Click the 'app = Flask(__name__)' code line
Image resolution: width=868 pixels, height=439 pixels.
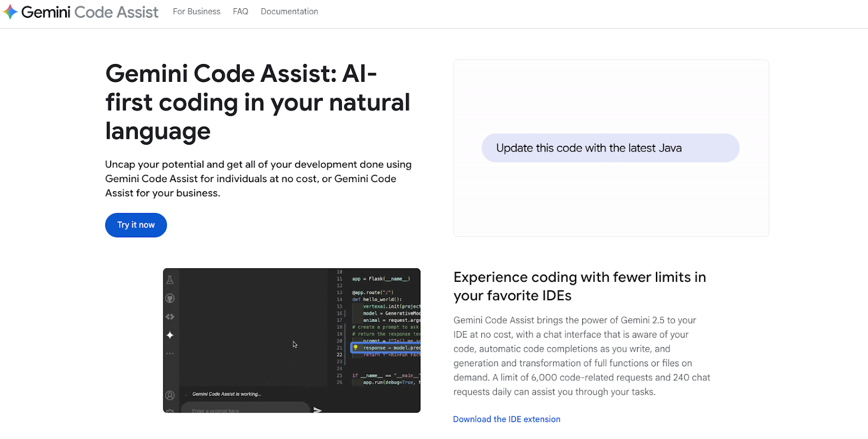point(381,279)
